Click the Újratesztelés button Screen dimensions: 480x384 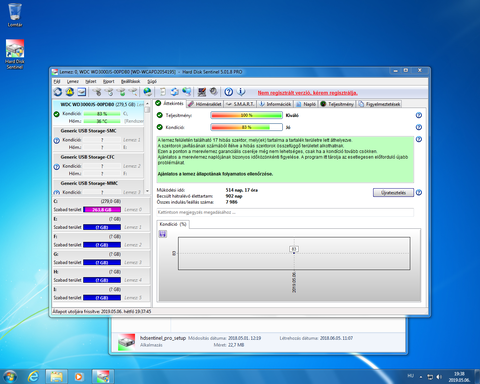(393, 193)
